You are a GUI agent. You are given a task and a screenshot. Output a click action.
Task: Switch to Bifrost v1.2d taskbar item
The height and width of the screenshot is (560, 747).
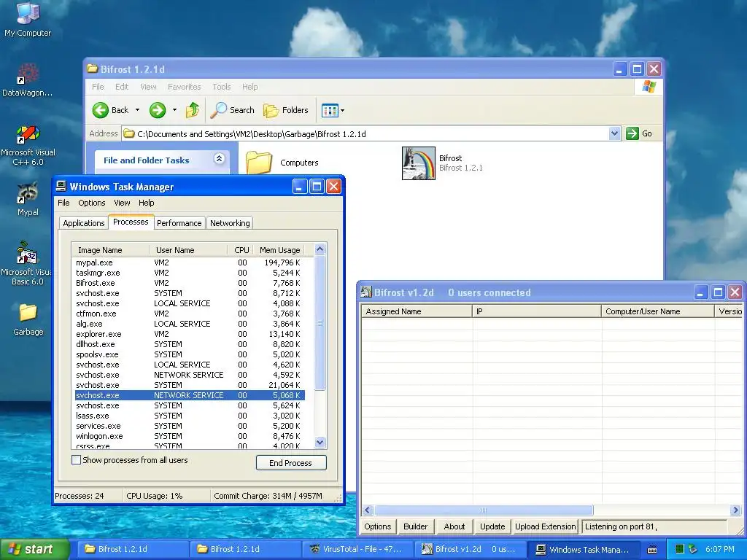(469, 549)
